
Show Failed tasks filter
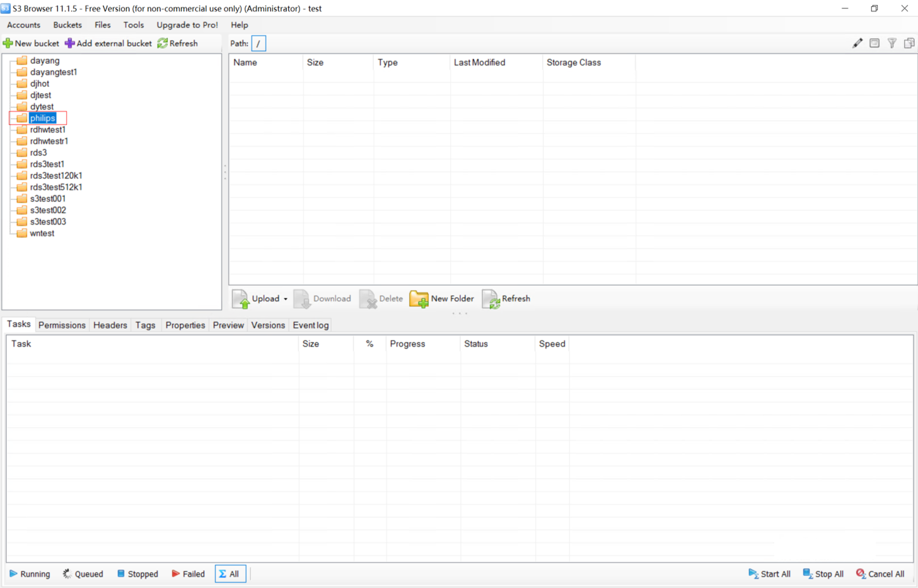tap(189, 574)
